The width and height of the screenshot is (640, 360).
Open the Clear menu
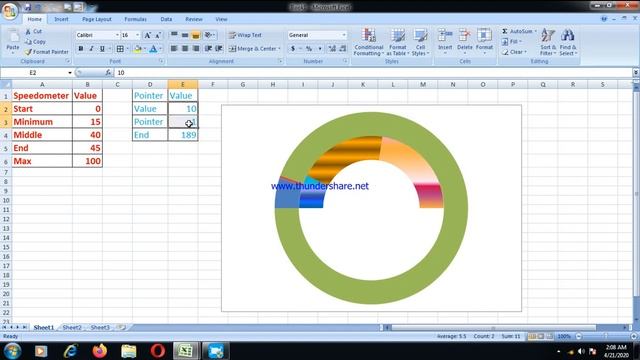pyautogui.click(x=514, y=52)
